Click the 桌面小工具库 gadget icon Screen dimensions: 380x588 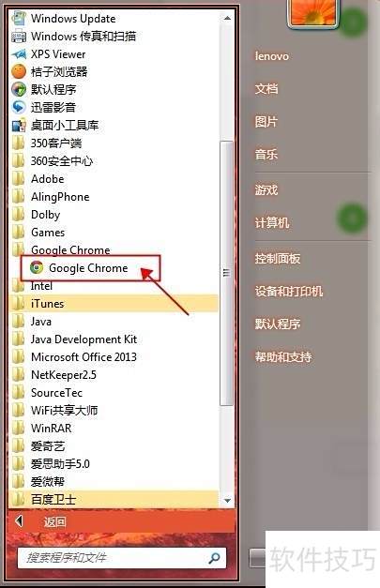click(19, 126)
